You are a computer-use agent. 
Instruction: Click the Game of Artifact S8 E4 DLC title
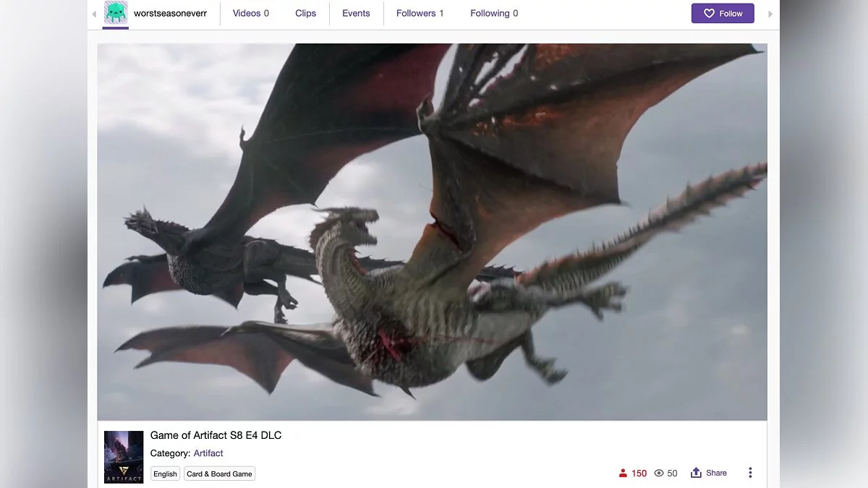[x=216, y=435]
